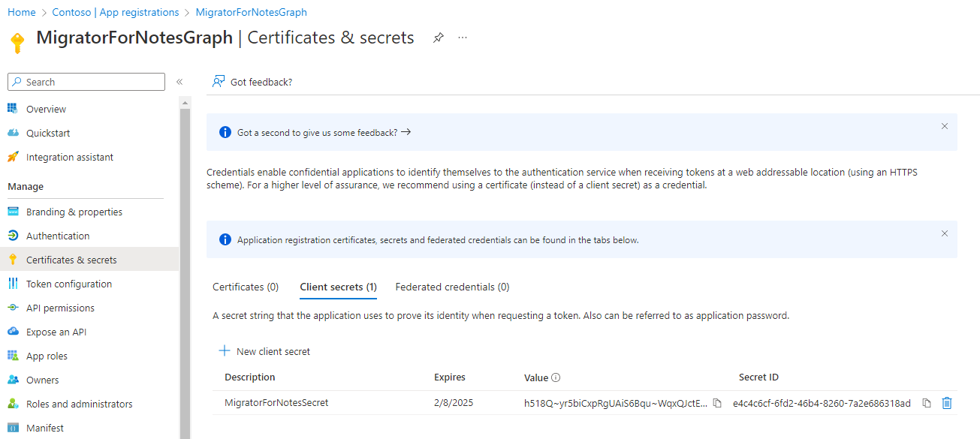The width and height of the screenshot is (980, 439).
Task: Click the Got feedback? button
Action: click(252, 82)
